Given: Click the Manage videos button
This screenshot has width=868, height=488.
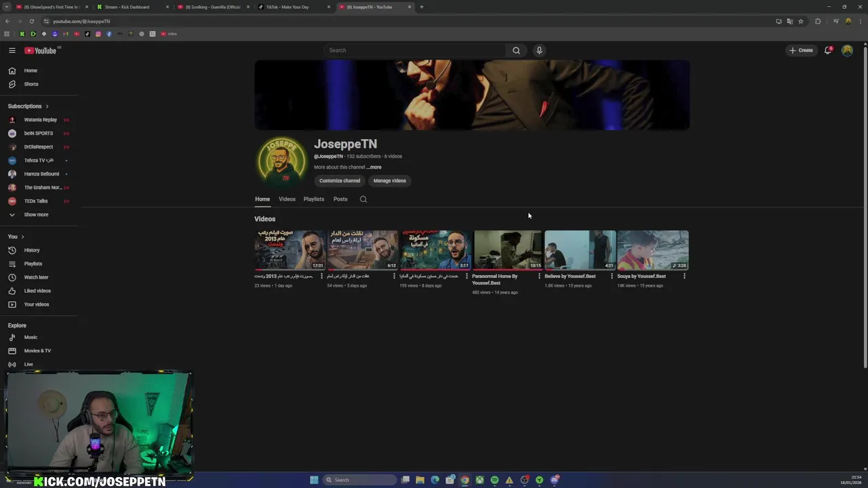Looking at the screenshot, I should pos(390,181).
